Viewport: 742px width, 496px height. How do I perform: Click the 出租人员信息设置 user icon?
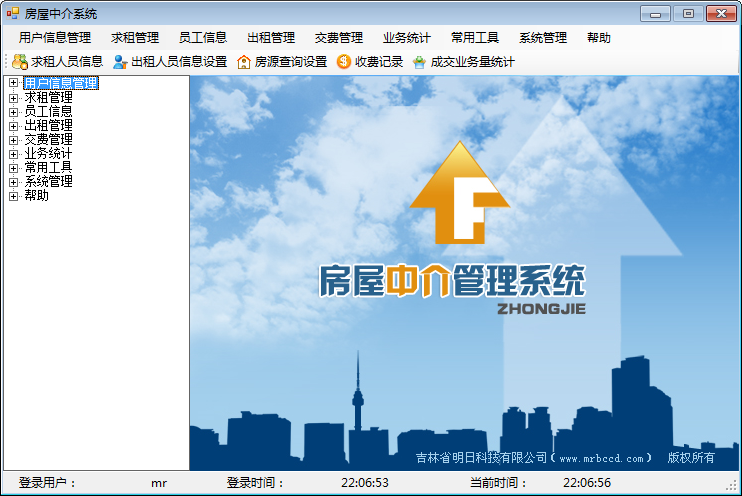120,62
